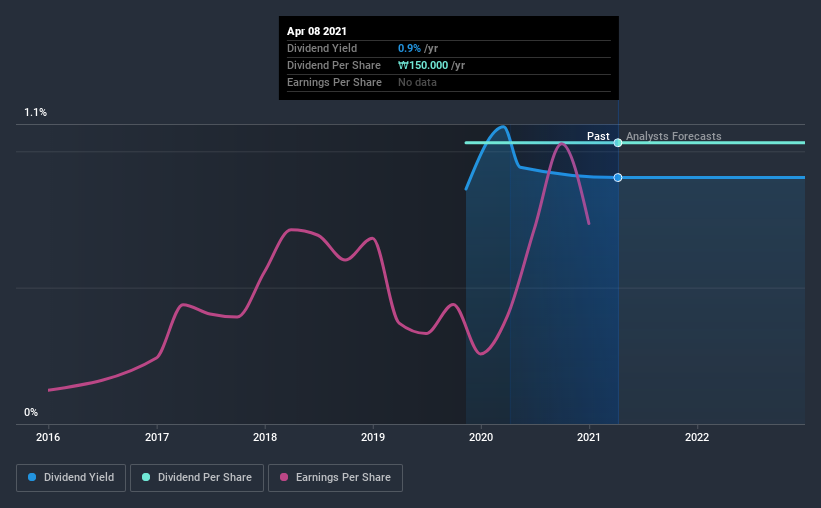Click the 2019 x-axis label
Image resolution: width=821 pixels, height=508 pixels.
pyautogui.click(x=373, y=437)
